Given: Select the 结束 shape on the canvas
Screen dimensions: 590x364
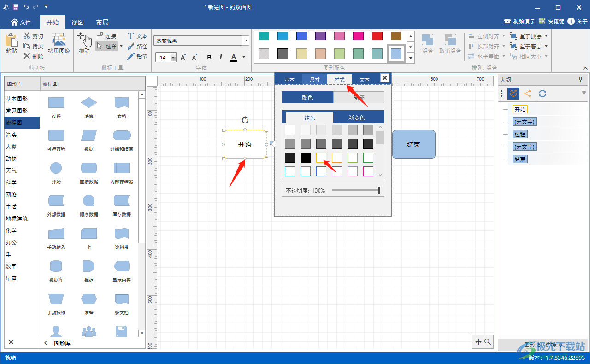Looking at the screenshot, I should tap(414, 144).
